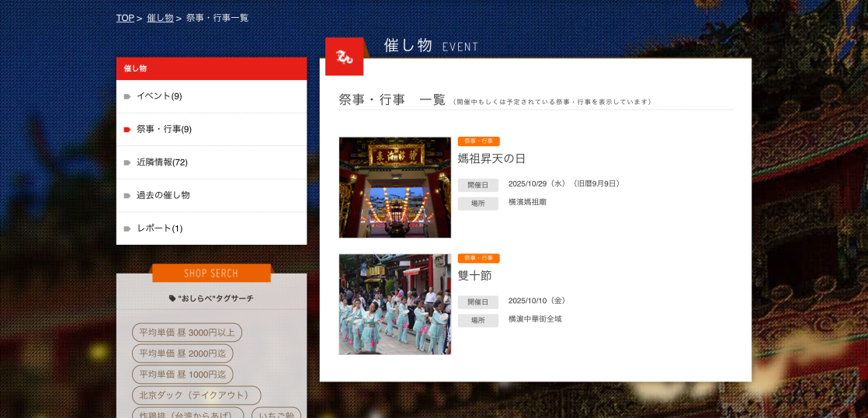868x418 pixels.
Task: Click the tag icon beside おしらべタグサーチ
Action: [x=172, y=298]
